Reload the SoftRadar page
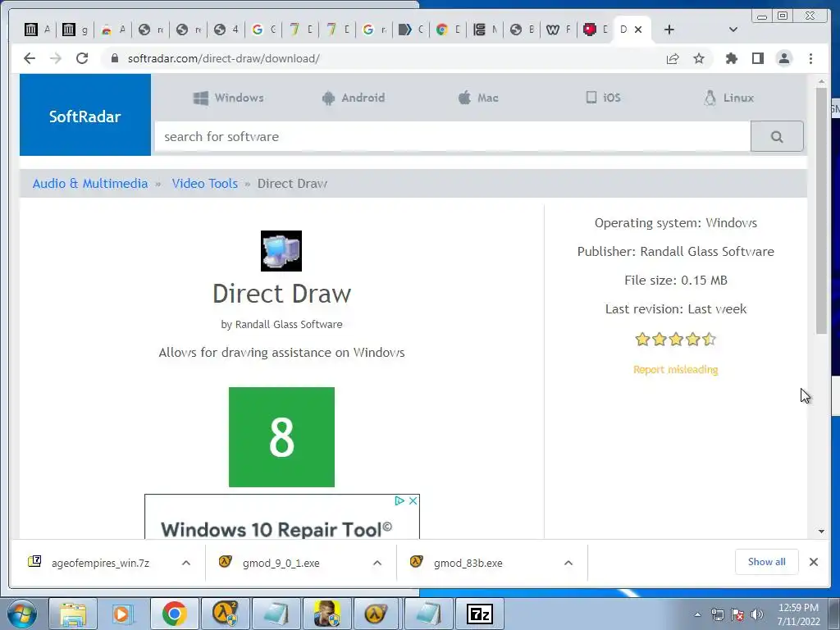The height and width of the screenshot is (630, 840). 82,58
